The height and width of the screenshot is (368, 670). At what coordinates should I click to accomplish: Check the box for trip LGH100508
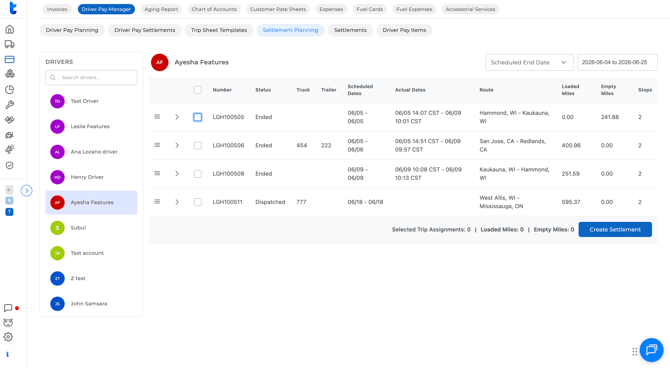[x=197, y=174]
